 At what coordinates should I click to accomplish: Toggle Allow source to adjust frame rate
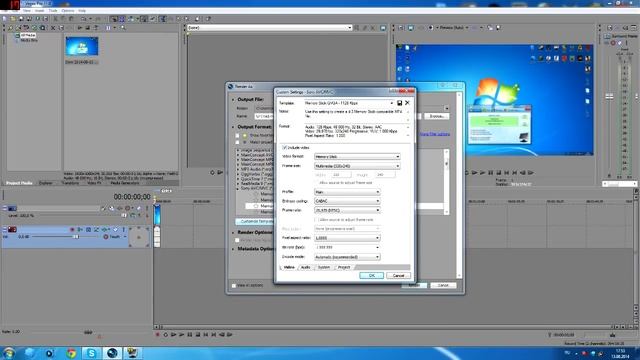(x=317, y=220)
